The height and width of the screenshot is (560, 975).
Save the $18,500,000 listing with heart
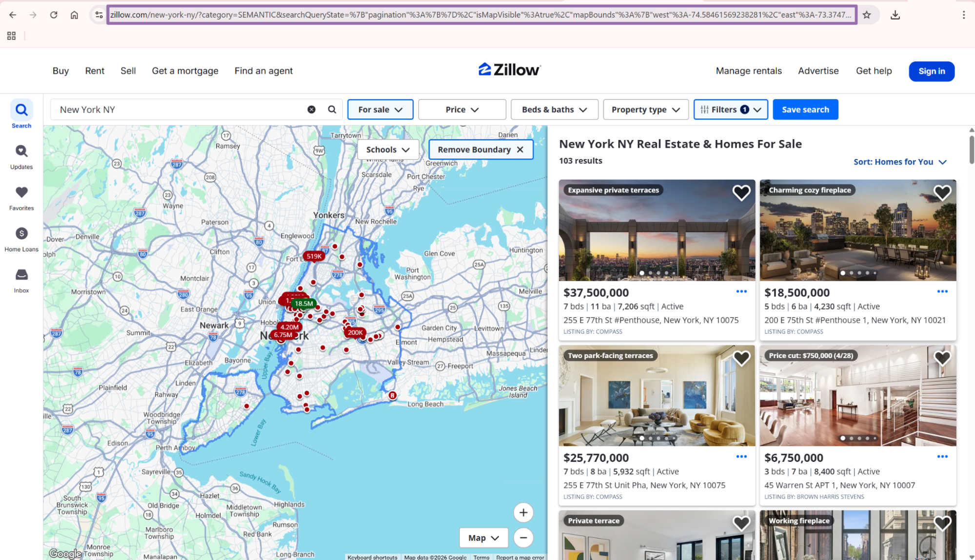[x=942, y=193]
